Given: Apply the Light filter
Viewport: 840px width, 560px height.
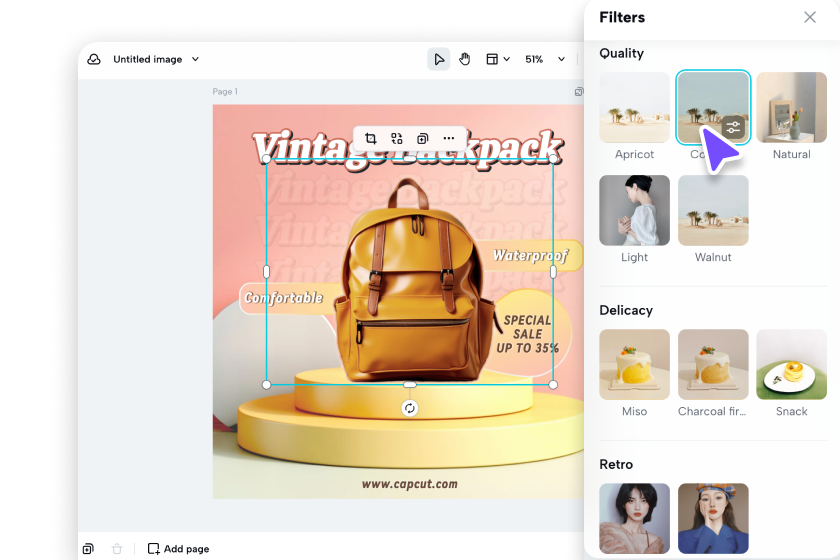Looking at the screenshot, I should [634, 210].
